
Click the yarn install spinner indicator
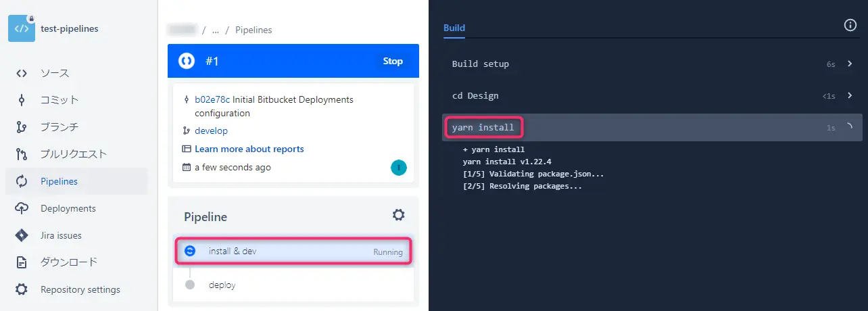(x=849, y=127)
